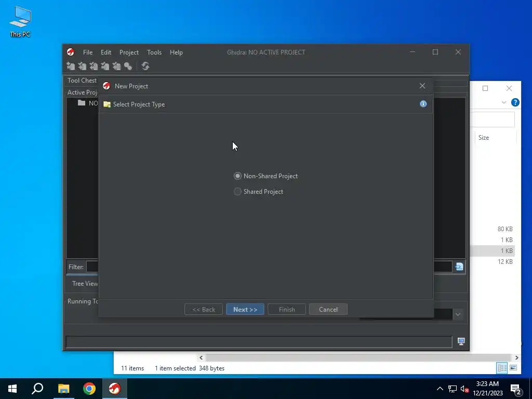This screenshot has height=399, width=532.
Task: Open the Help menu in Ghidra
Action: [x=176, y=52]
